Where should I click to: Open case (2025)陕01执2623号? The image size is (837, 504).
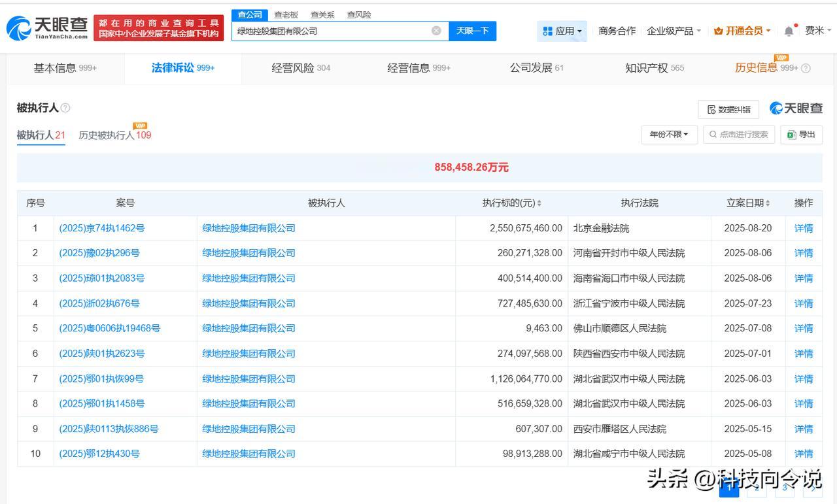click(101, 354)
